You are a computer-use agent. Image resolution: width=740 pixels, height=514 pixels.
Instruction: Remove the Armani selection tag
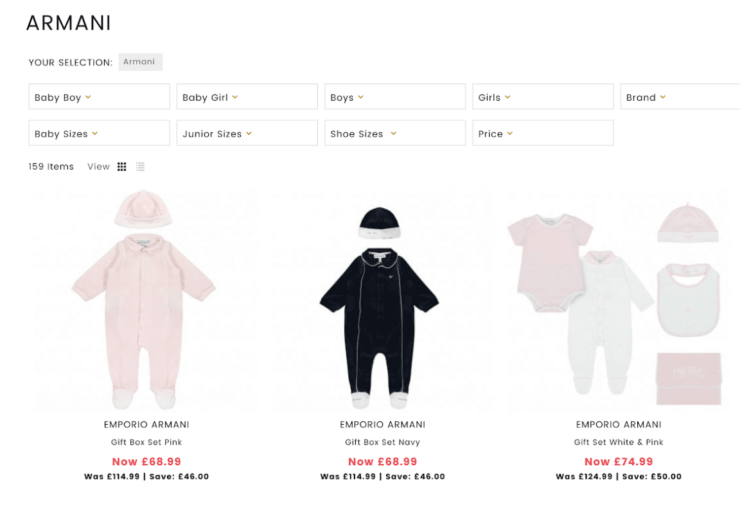coord(140,62)
